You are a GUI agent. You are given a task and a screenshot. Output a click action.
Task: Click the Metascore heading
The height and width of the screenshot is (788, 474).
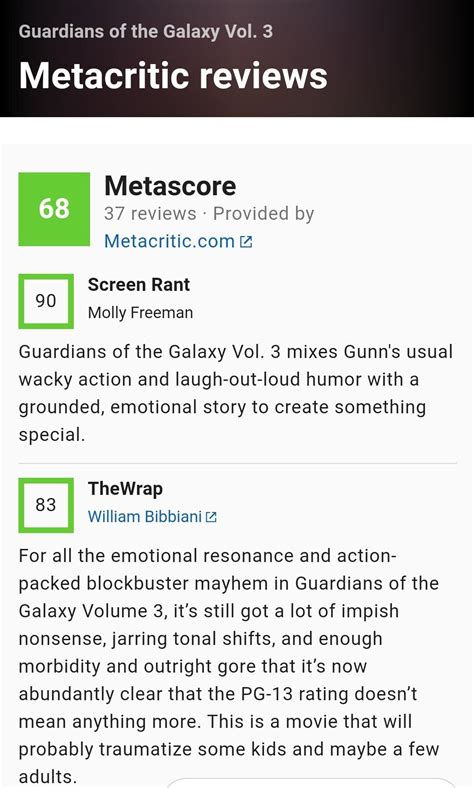click(170, 186)
